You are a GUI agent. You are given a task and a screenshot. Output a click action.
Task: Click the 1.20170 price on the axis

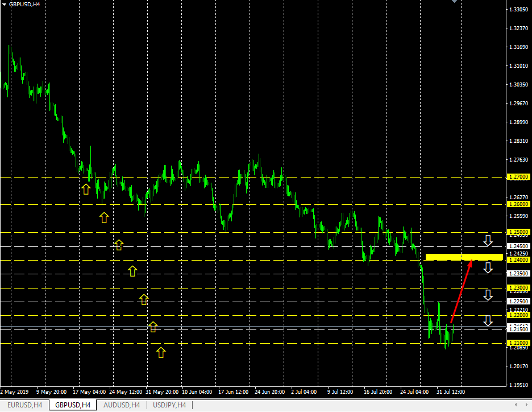click(519, 366)
